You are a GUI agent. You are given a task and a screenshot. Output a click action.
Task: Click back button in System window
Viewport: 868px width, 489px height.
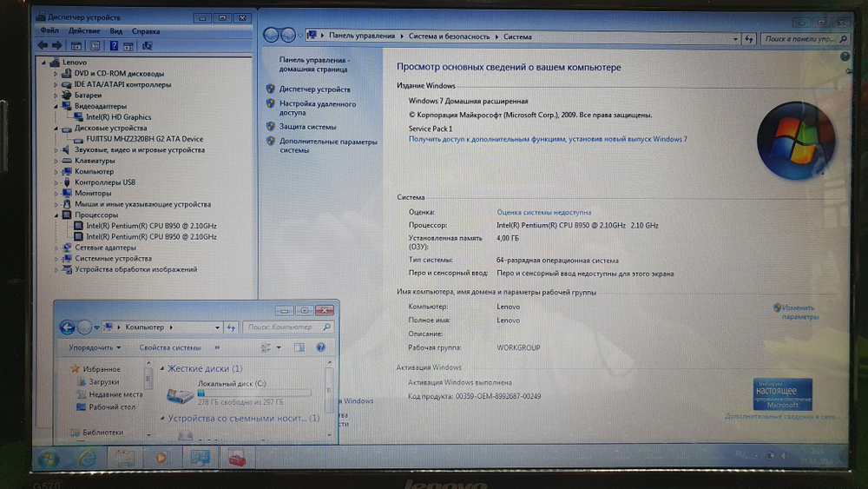(271, 36)
